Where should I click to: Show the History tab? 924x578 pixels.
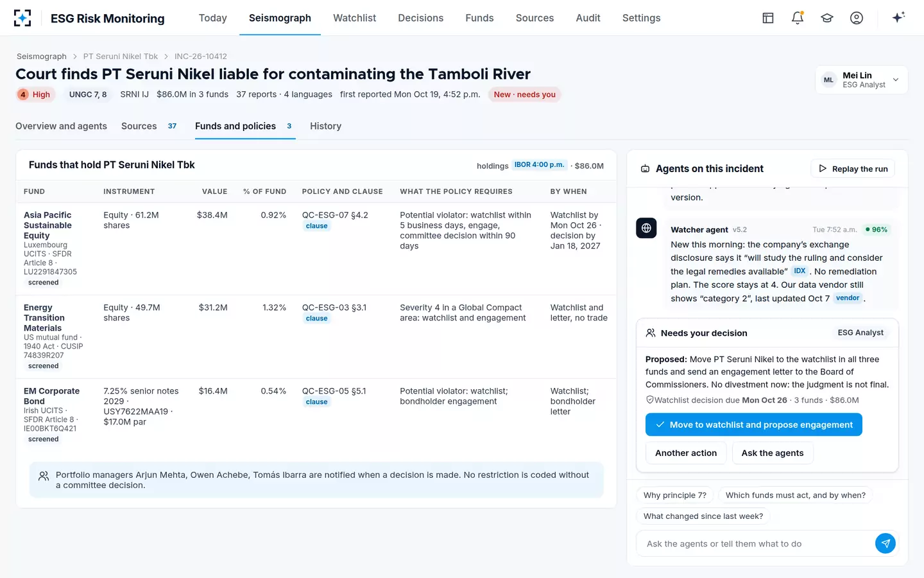tap(325, 126)
